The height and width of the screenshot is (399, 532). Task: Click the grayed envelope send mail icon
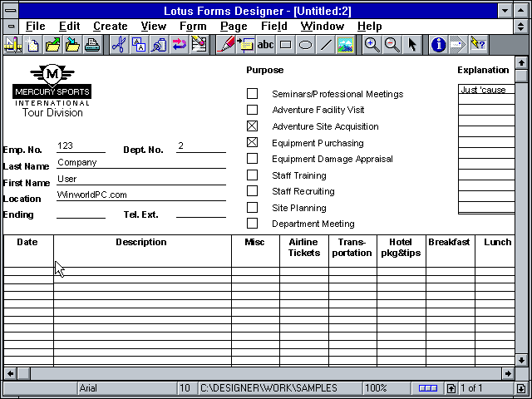point(458,45)
